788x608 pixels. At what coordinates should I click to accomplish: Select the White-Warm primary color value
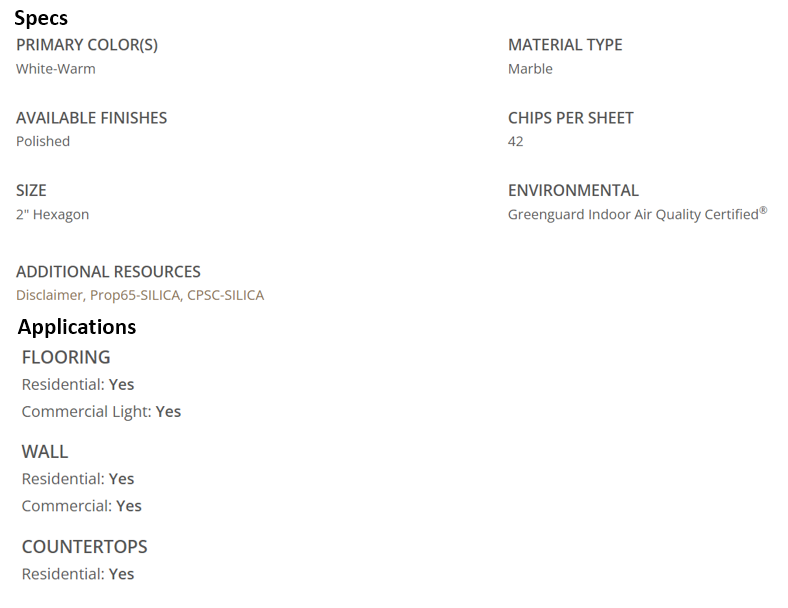(x=56, y=69)
